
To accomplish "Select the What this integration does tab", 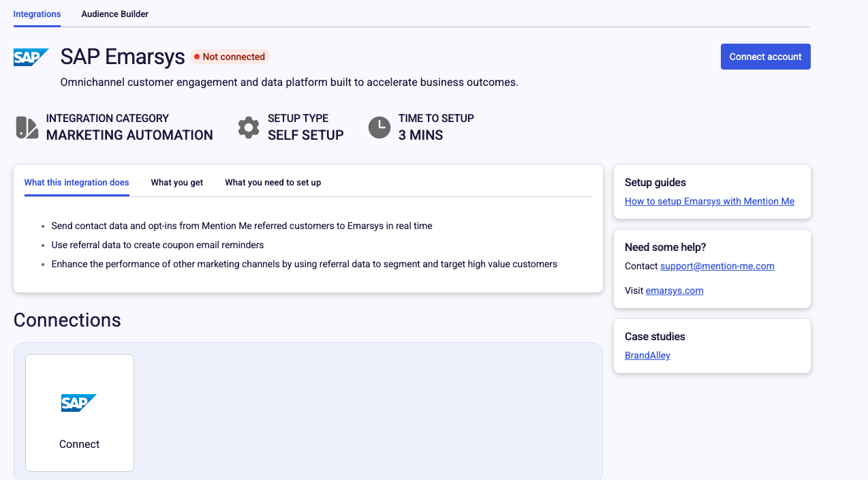I will (x=76, y=183).
